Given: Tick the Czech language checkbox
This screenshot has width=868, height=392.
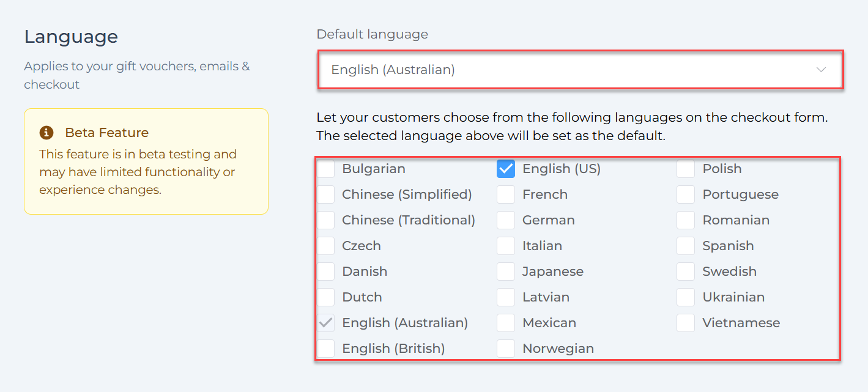Looking at the screenshot, I should 326,246.
